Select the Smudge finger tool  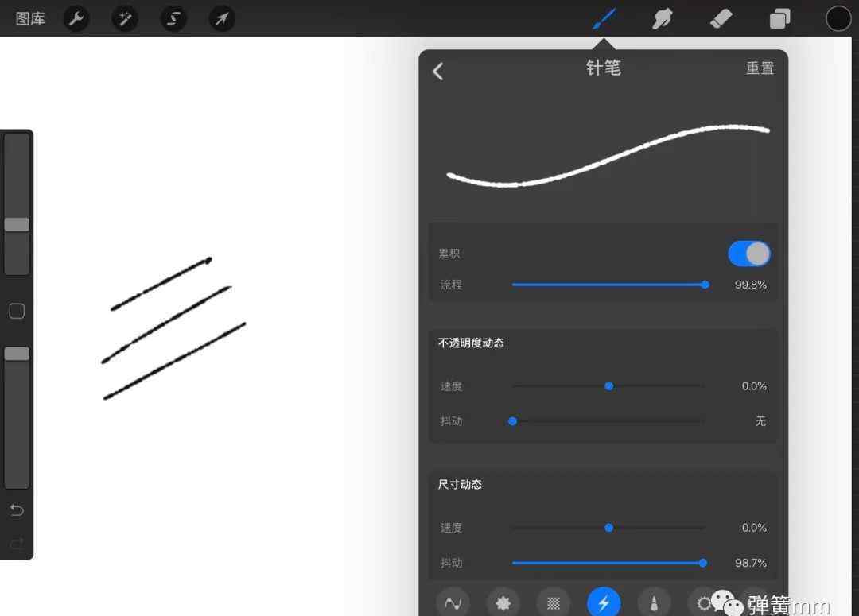tap(663, 18)
